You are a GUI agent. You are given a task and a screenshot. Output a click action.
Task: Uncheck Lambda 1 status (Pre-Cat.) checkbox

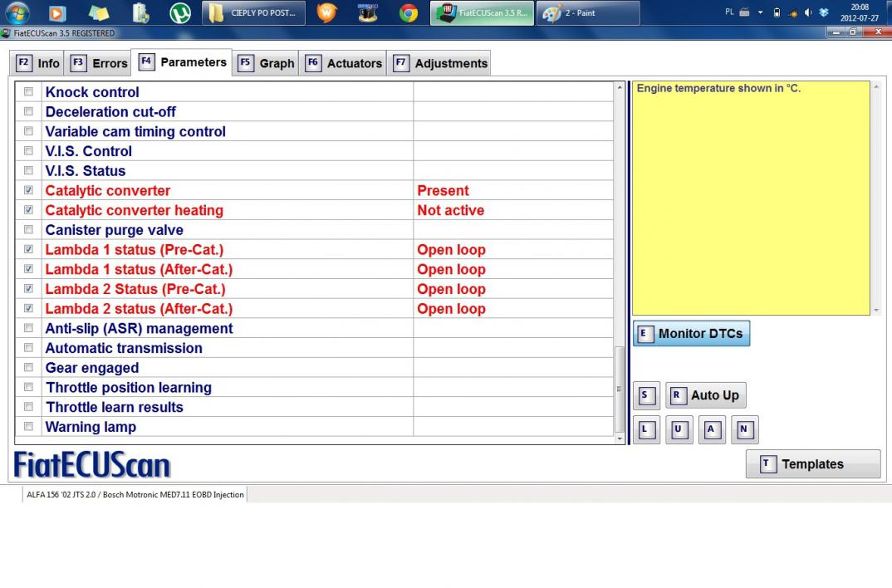click(x=28, y=249)
